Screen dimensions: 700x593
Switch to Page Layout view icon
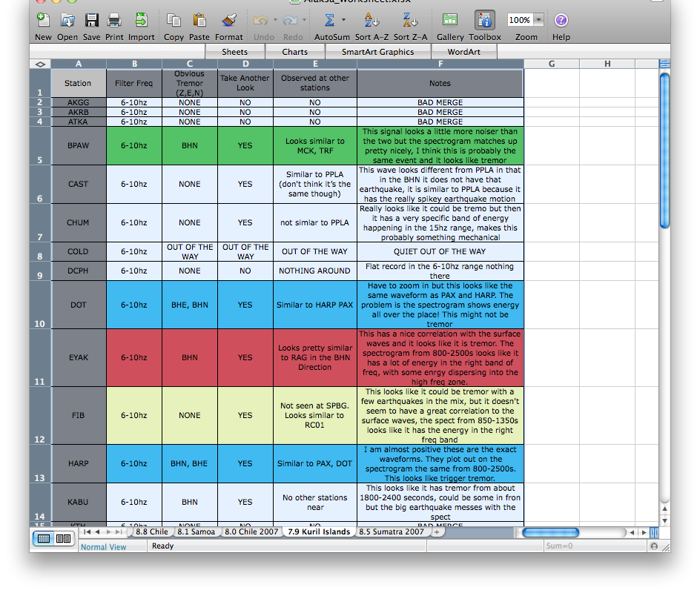(x=63, y=539)
